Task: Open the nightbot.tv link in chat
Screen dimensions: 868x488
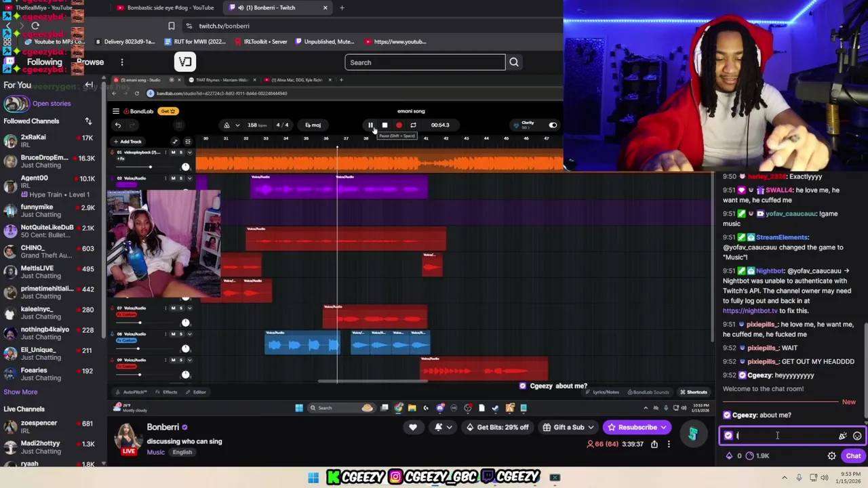Action: (x=750, y=310)
